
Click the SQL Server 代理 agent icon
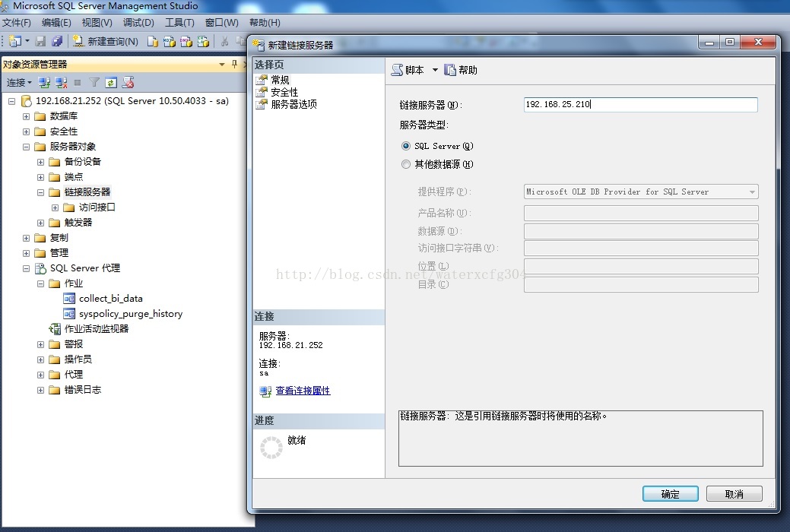point(40,268)
